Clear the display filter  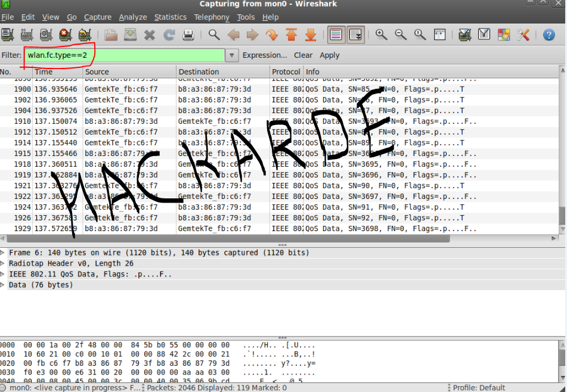[303, 55]
